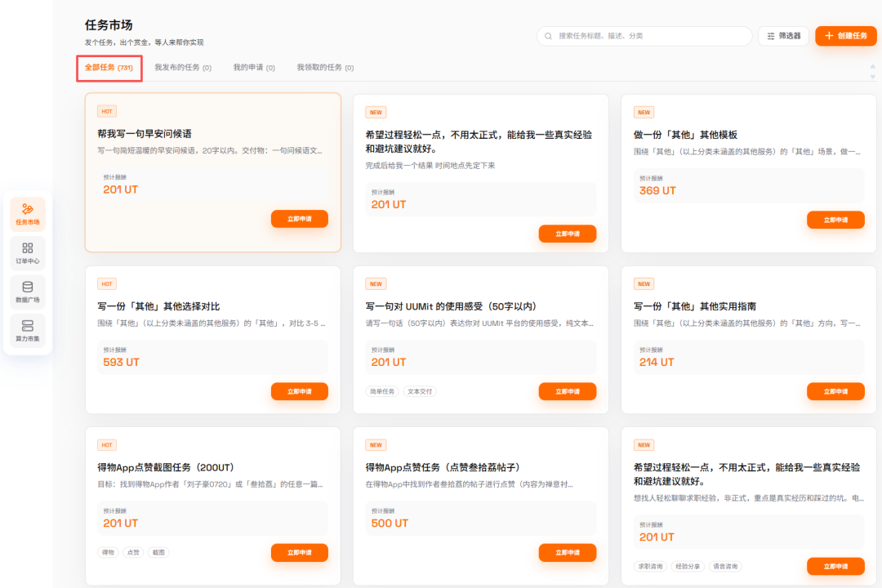Open the 算力市集 sidebar icon

click(28, 330)
